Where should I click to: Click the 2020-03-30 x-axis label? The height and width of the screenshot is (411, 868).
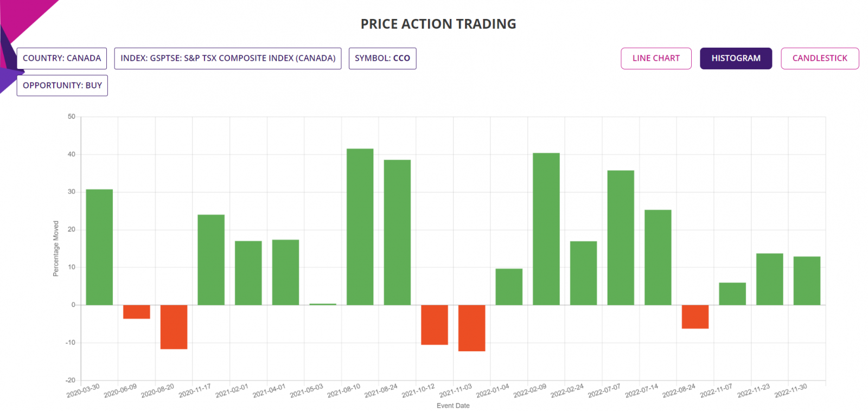point(83,390)
